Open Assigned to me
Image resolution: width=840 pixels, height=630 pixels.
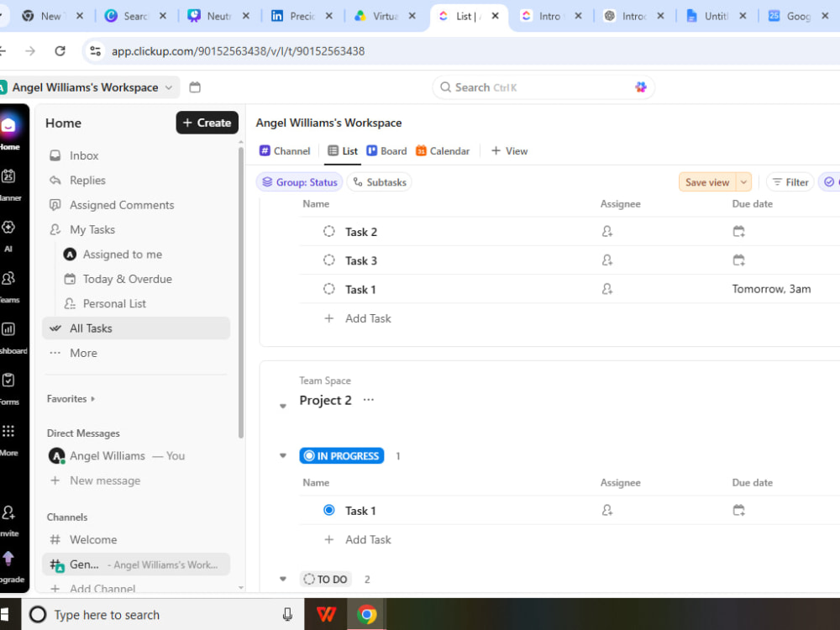pyautogui.click(x=143, y=255)
